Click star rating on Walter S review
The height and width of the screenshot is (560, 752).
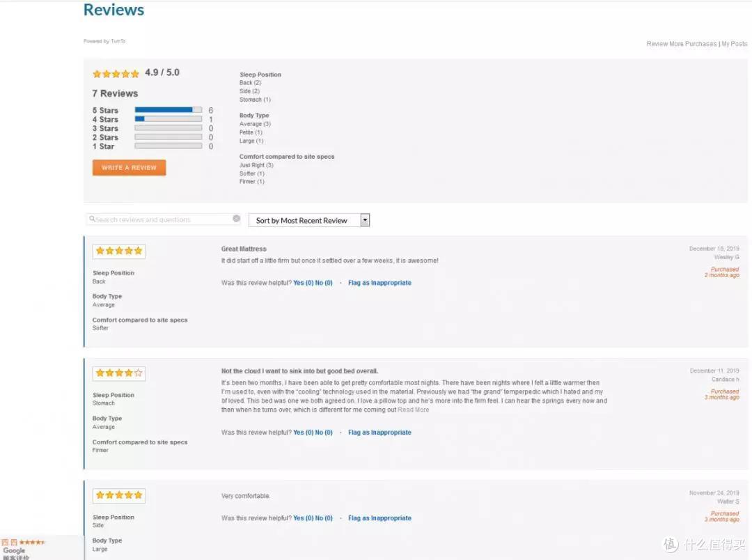tap(119, 495)
